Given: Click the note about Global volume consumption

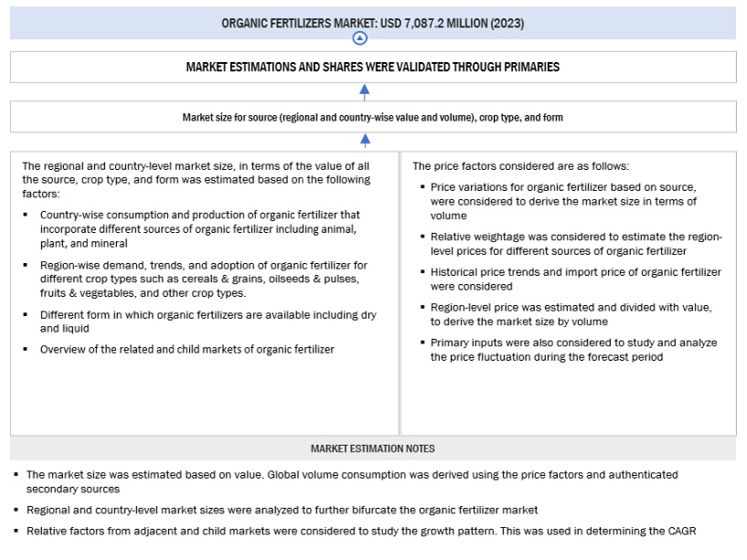Looking at the screenshot, I should pyautogui.click(x=352, y=481).
